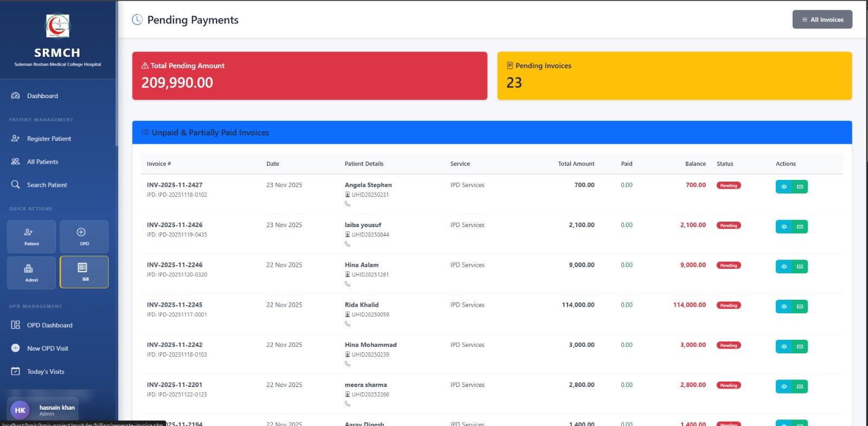This screenshot has height=426, width=868.
Task: Click Pending badge for Rida Khalid
Action: [729, 305]
